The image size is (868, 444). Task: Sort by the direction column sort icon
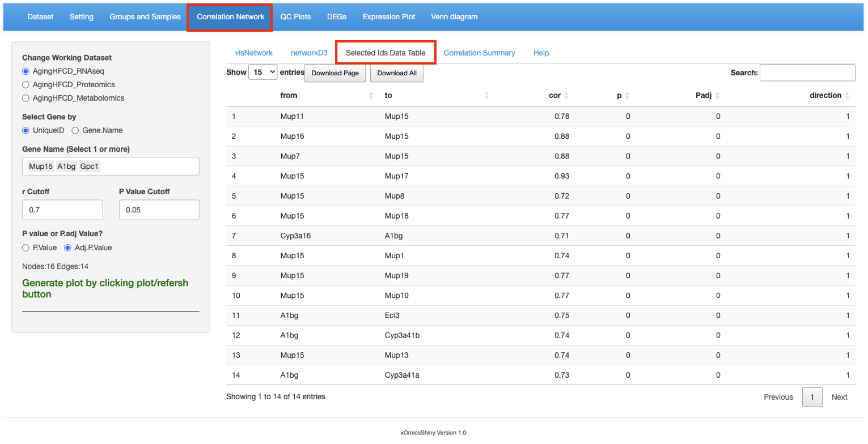pos(847,96)
